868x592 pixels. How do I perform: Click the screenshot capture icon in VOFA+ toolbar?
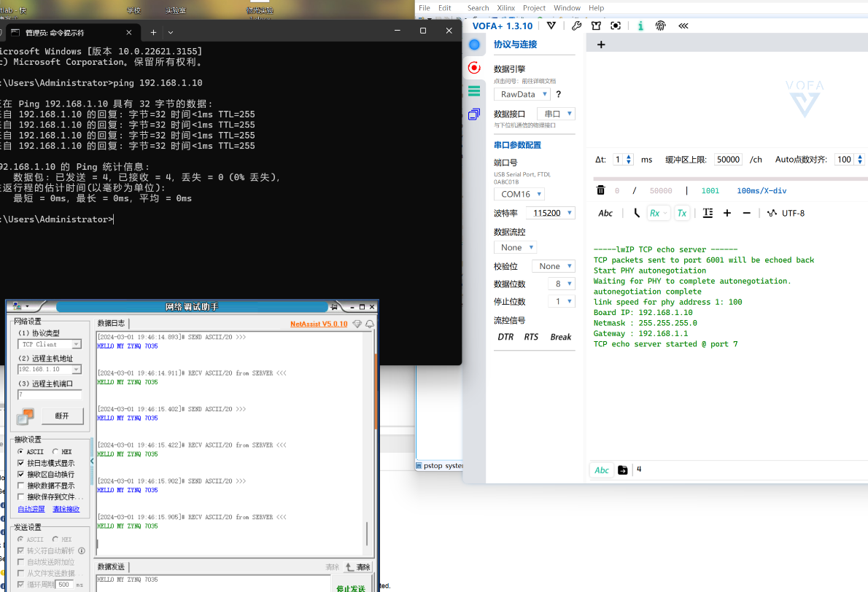click(x=616, y=26)
